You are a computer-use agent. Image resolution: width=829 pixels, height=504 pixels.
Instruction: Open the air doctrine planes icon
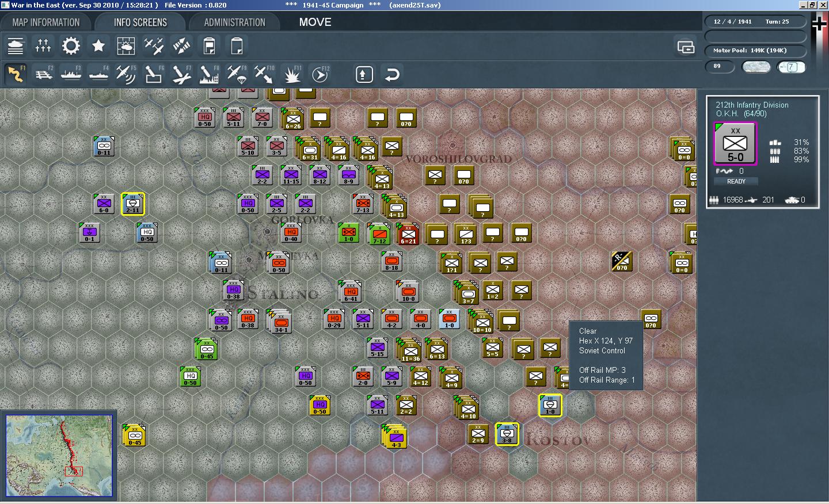[154, 45]
